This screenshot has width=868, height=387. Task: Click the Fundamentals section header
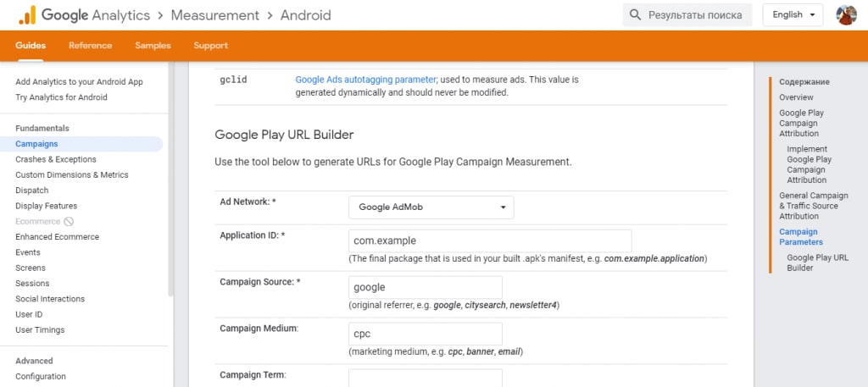coord(42,128)
